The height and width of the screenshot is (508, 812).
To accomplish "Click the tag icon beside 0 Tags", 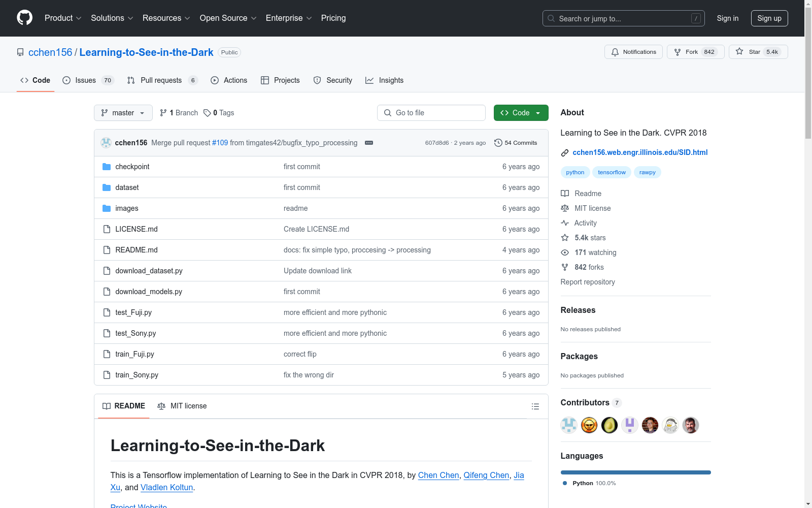I will (207, 113).
